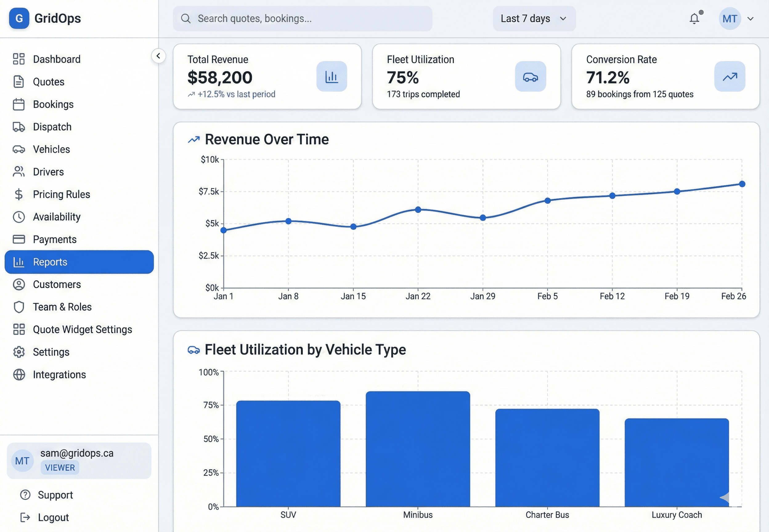Viewport: 769px width, 532px height.
Task: Collapse the sidebar with the chevron button
Action: (158, 56)
